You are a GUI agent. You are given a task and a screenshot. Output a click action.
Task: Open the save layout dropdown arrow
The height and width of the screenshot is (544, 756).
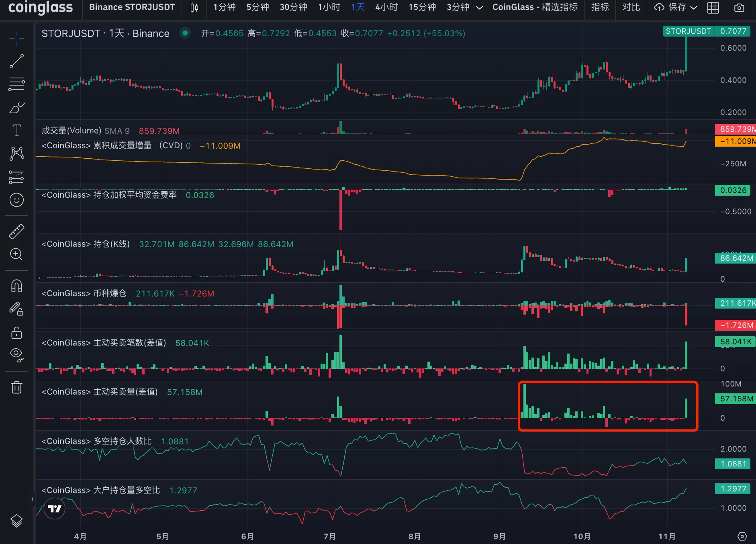pyautogui.click(x=694, y=7)
